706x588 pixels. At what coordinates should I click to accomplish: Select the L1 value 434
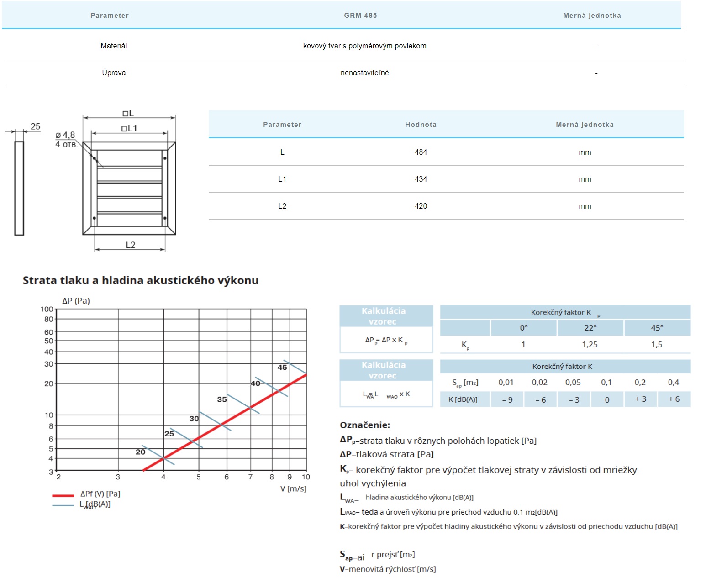(421, 179)
